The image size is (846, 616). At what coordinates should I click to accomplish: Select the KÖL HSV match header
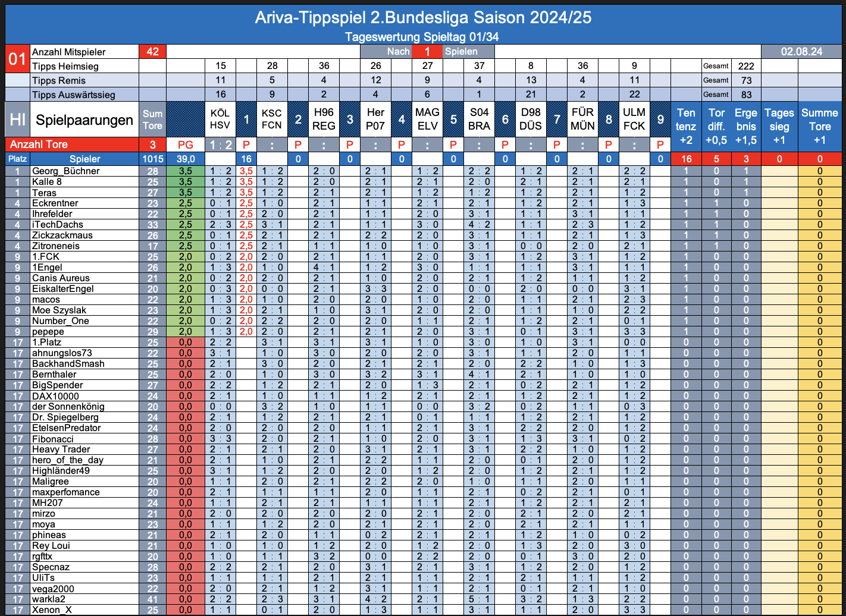pos(220,120)
